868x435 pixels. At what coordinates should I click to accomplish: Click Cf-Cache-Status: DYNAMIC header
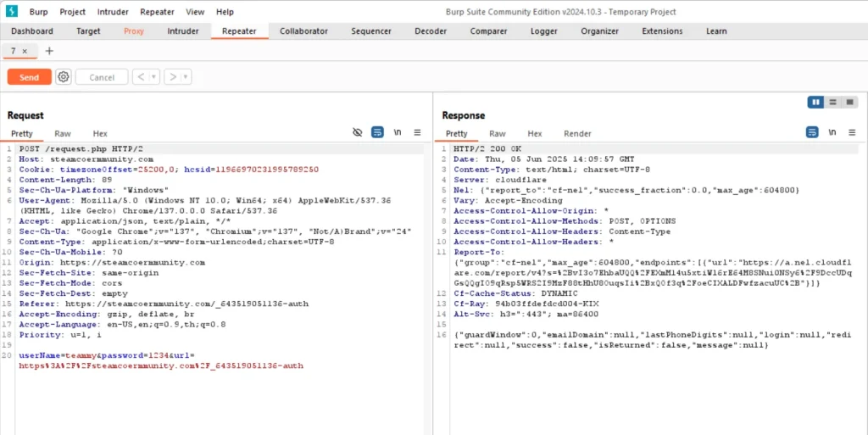click(x=515, y=293)
